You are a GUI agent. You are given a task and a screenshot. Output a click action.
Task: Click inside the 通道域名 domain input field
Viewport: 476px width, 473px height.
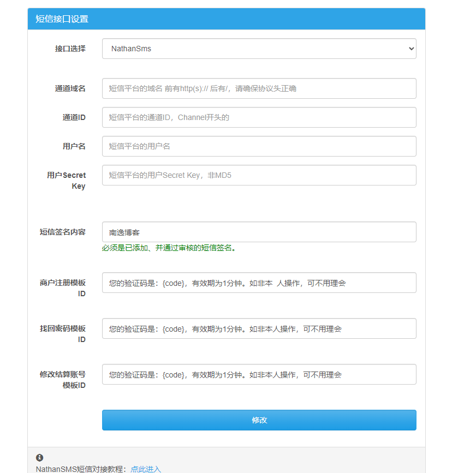click(259, 88)
